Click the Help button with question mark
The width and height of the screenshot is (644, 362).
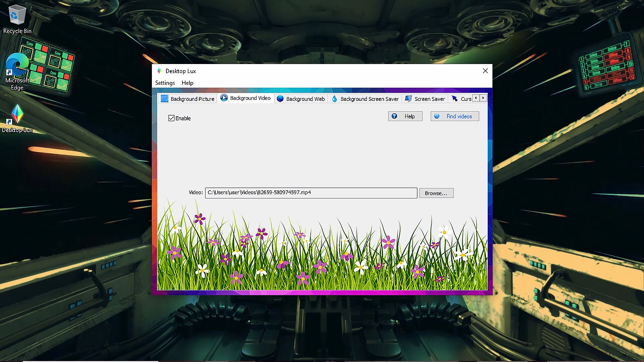pos(405,116)
